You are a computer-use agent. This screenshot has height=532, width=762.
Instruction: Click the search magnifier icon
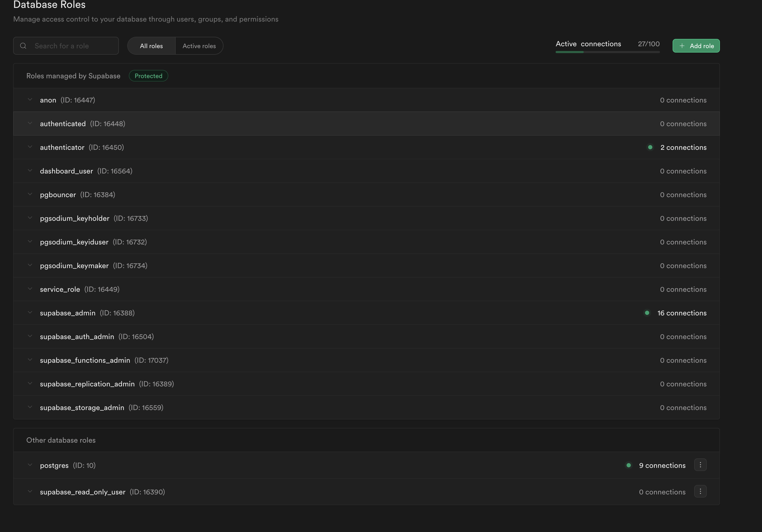[23, 46]
